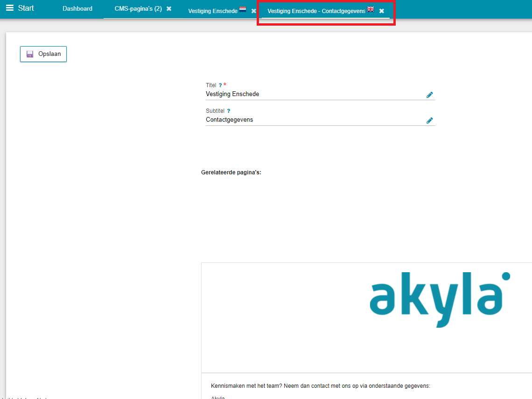The image size is (532, 399).
Task: Close the Vestiging Enschede - Contactgegevens tab
Action: (x=382, y=11)
